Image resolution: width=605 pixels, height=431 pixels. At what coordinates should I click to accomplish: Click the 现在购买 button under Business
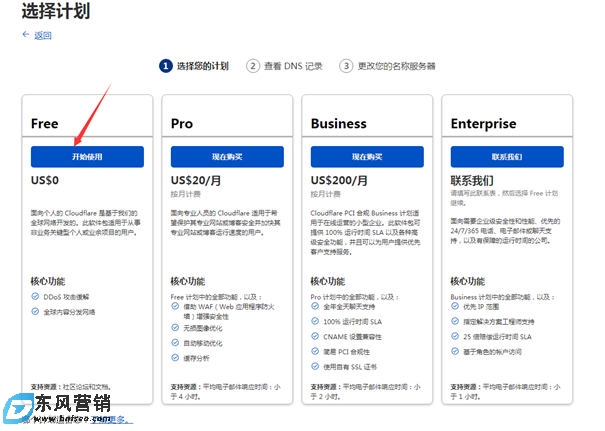(x=367, y=157)
